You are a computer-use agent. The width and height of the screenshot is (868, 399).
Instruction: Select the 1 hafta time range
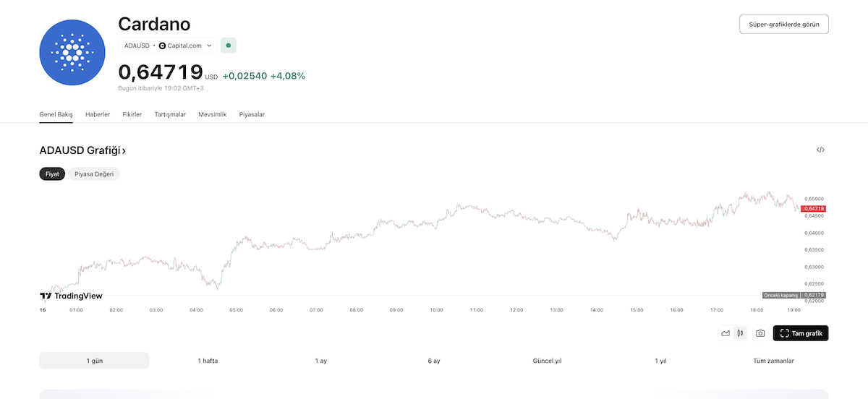coord(208,361)
